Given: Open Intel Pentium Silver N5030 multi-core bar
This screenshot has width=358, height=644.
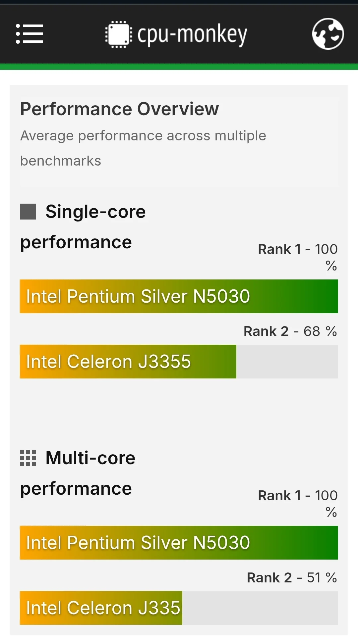Looking at the screenshot, I should coord(179,543).
